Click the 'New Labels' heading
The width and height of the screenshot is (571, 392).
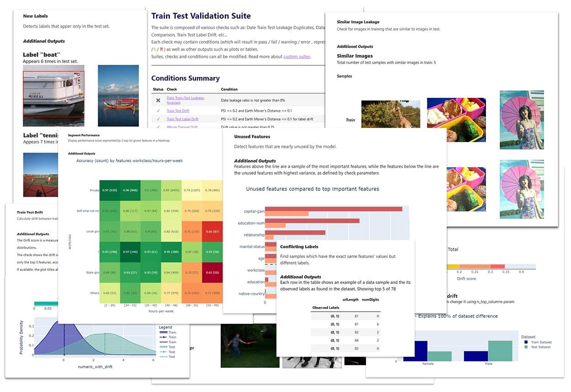tap(36, 16)
